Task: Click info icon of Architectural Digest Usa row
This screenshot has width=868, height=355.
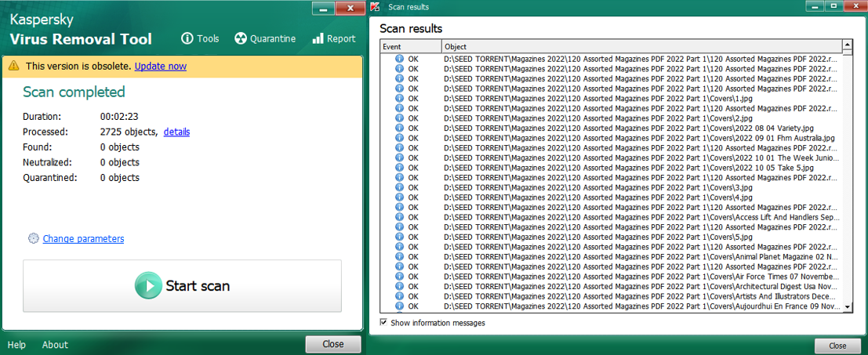Action: tap(399, 287)
